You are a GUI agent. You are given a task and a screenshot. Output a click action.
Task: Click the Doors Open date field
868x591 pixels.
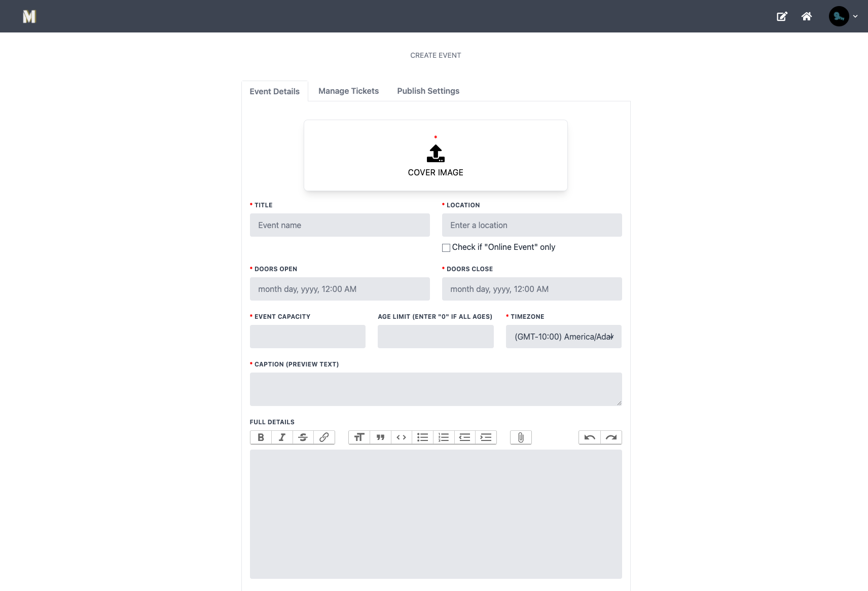point(340,289)
